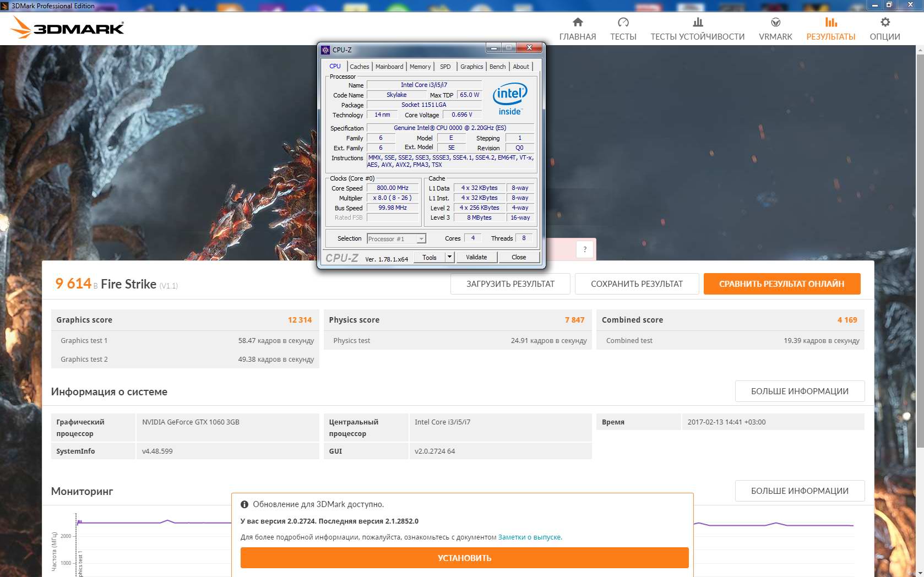Click the Core Speed 800.00 MHz field
This screenshot has width=924, height=577.
pos(393,188)
